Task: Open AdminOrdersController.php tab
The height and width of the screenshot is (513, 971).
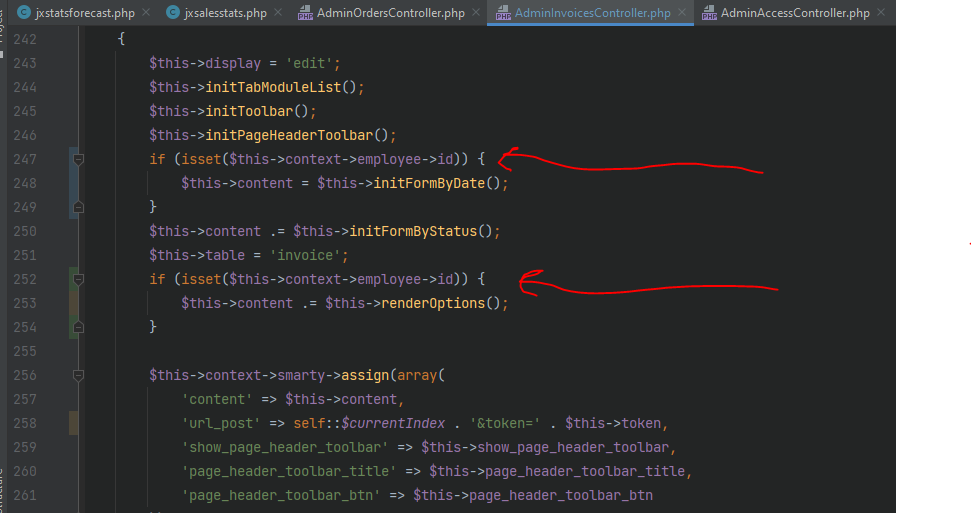Action: 390,12
